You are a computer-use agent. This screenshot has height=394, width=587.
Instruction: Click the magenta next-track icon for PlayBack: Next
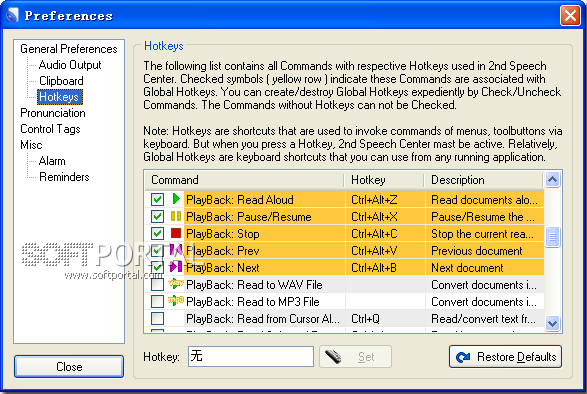point(176,267)
